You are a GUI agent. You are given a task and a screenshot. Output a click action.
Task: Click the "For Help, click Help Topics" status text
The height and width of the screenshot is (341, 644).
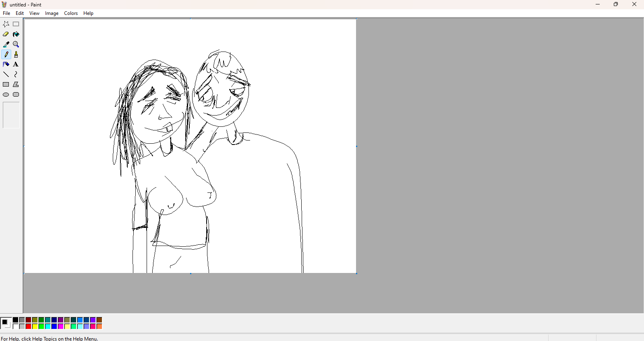[x=50, y=339]
